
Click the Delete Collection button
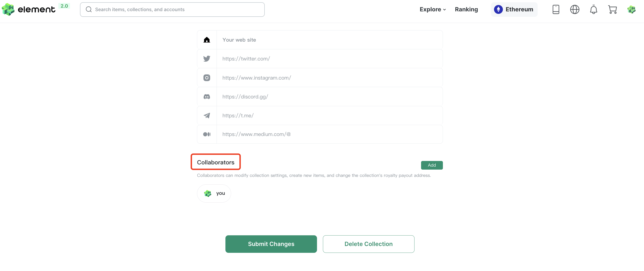(369, 244)
